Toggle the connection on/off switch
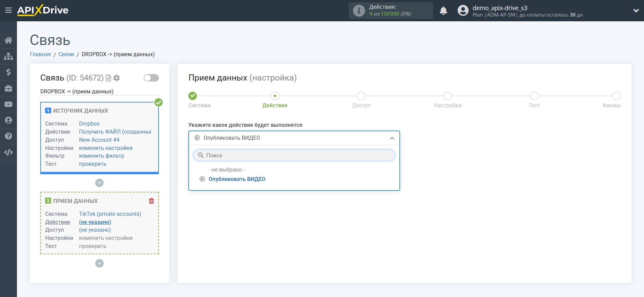The height and width of the screenshot is (297, 644). click(x=151, y=78)
